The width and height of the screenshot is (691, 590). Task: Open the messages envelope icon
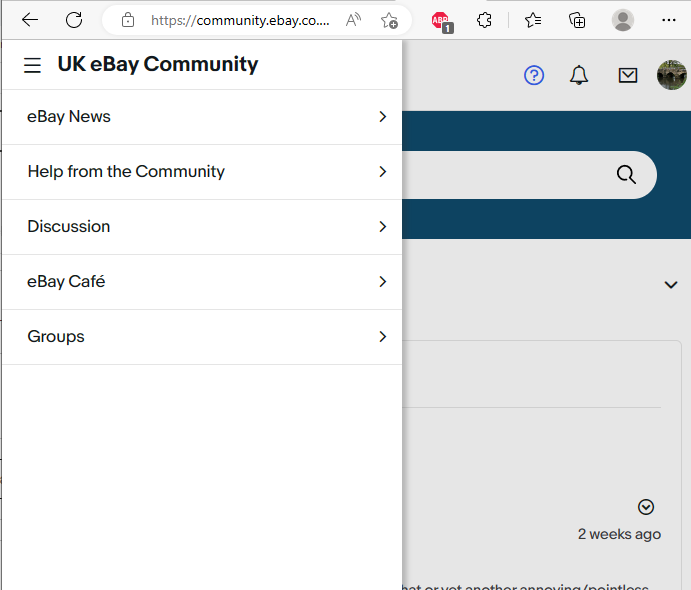coord(628,75)
